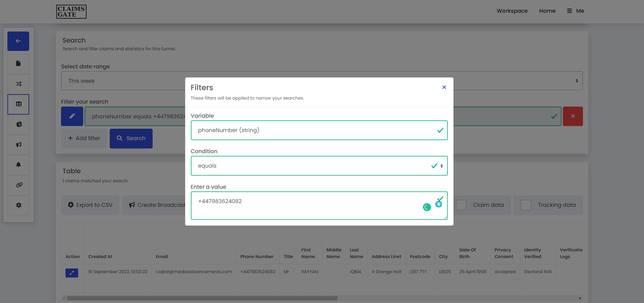
Task: Click the chain link sidebar icon
Action: click(x=19, y=185)
